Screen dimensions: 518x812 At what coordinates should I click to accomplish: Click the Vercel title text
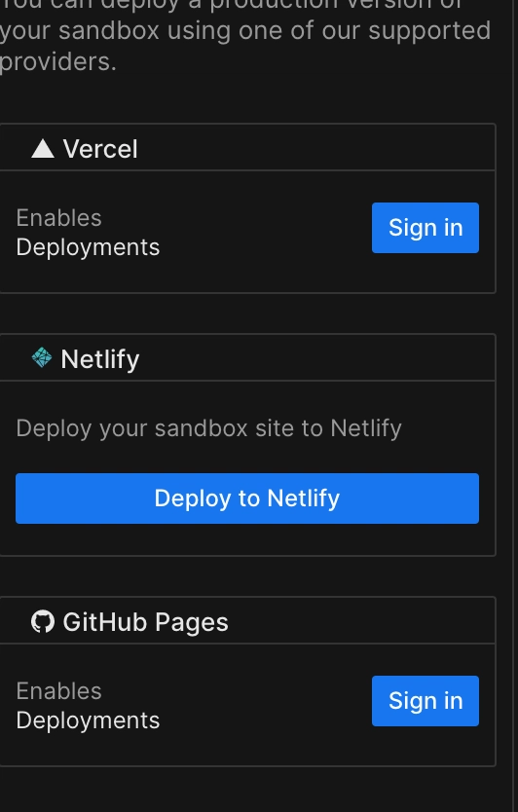pos(100,150)
